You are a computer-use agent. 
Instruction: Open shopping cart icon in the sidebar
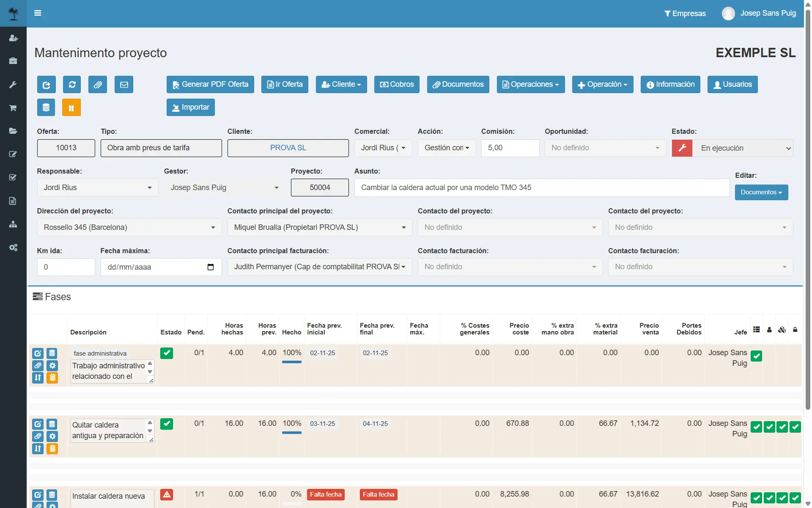click(x=13, y=108)
